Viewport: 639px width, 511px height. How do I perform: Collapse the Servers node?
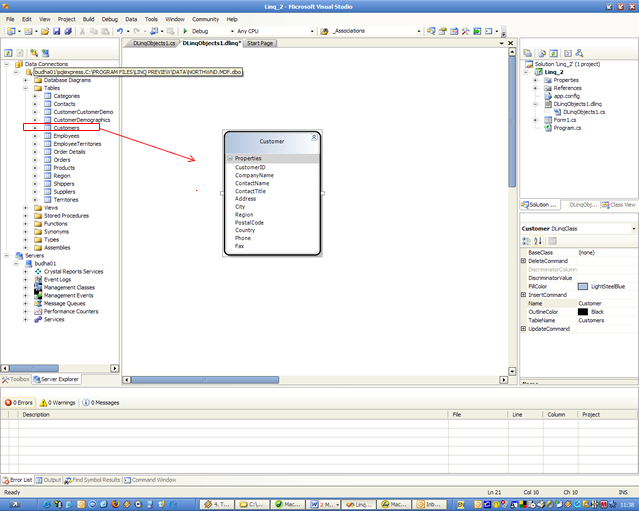point(7,256)
